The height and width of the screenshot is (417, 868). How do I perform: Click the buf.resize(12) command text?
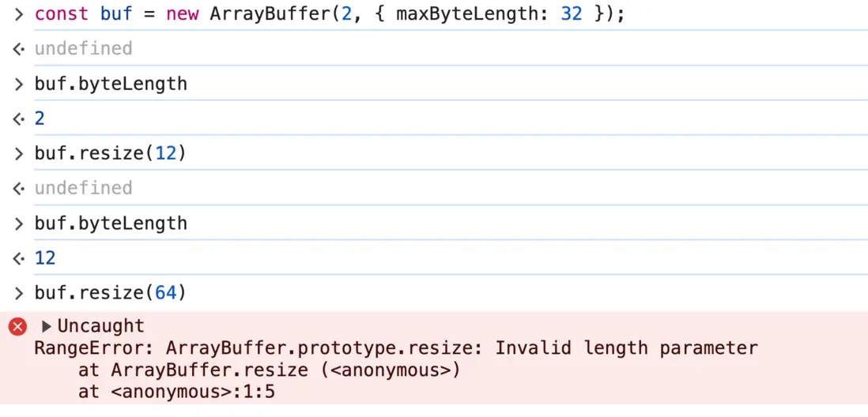point(110,153)
